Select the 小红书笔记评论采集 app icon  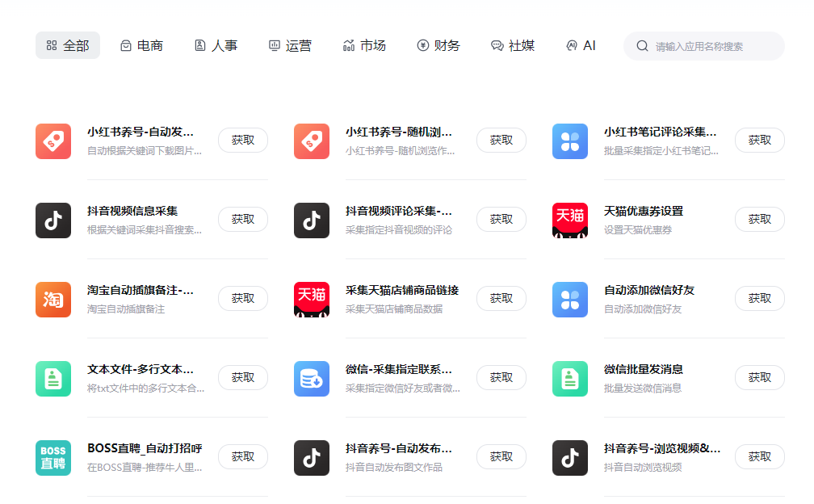[x=569, y=141]
